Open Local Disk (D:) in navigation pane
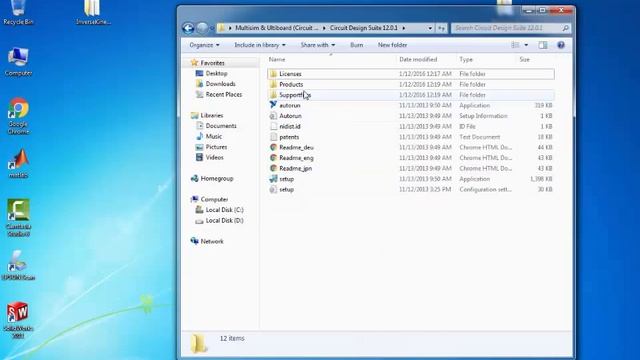 coord(224,220)
